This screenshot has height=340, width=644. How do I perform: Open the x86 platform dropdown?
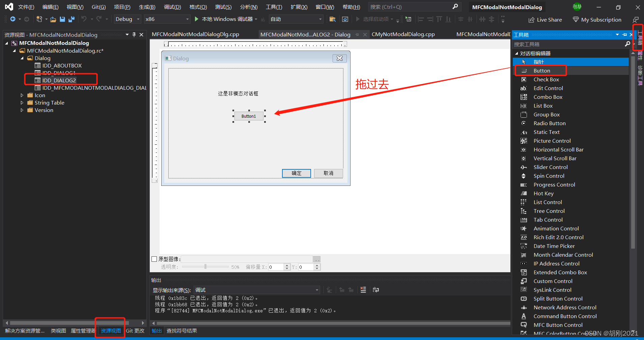(167, 19)
